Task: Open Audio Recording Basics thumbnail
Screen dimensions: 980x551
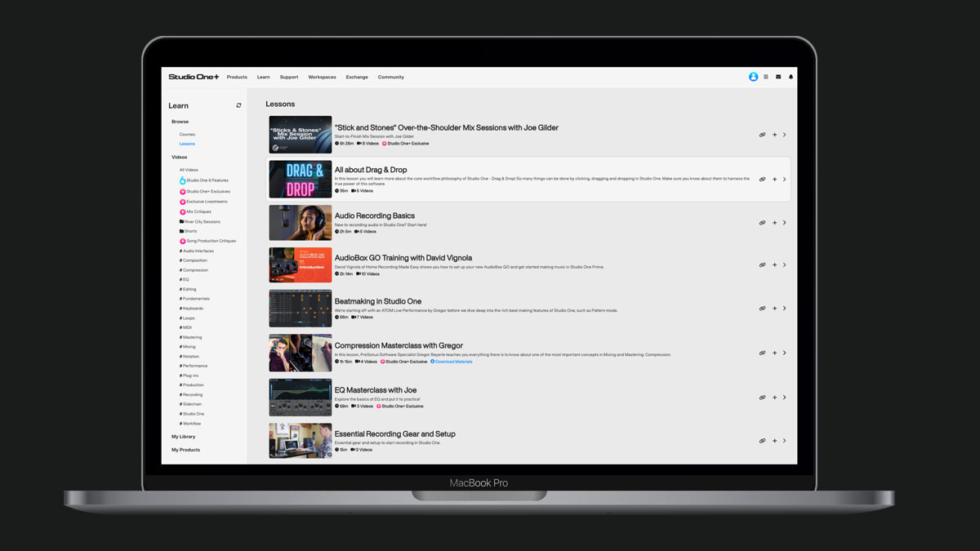Action: 301,223
